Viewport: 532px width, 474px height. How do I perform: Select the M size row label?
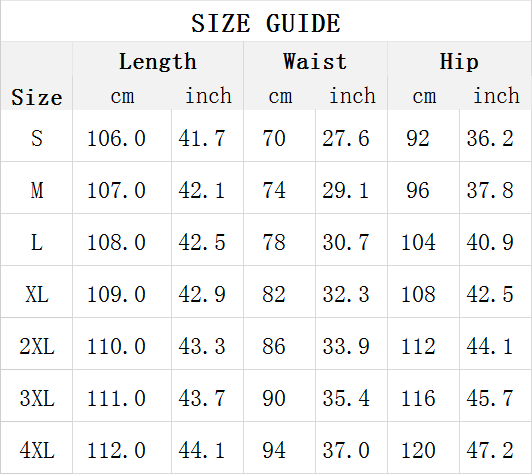tap(37, 190)
